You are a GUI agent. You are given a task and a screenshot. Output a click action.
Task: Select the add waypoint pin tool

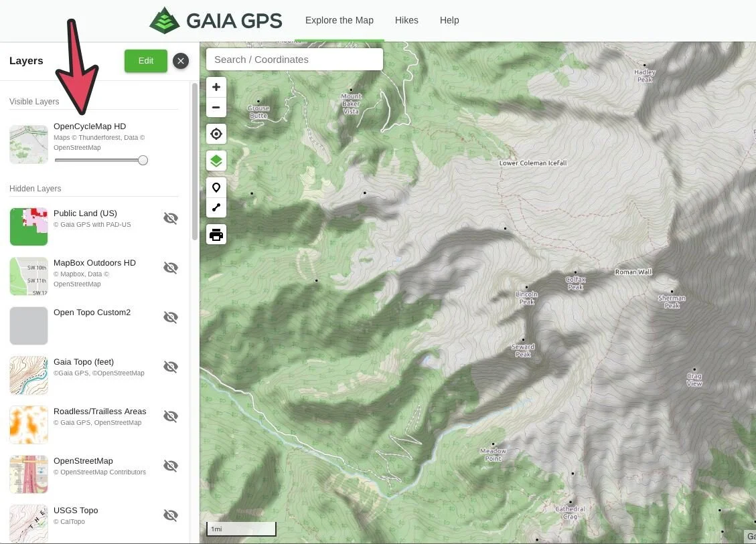tap(216, 187)
